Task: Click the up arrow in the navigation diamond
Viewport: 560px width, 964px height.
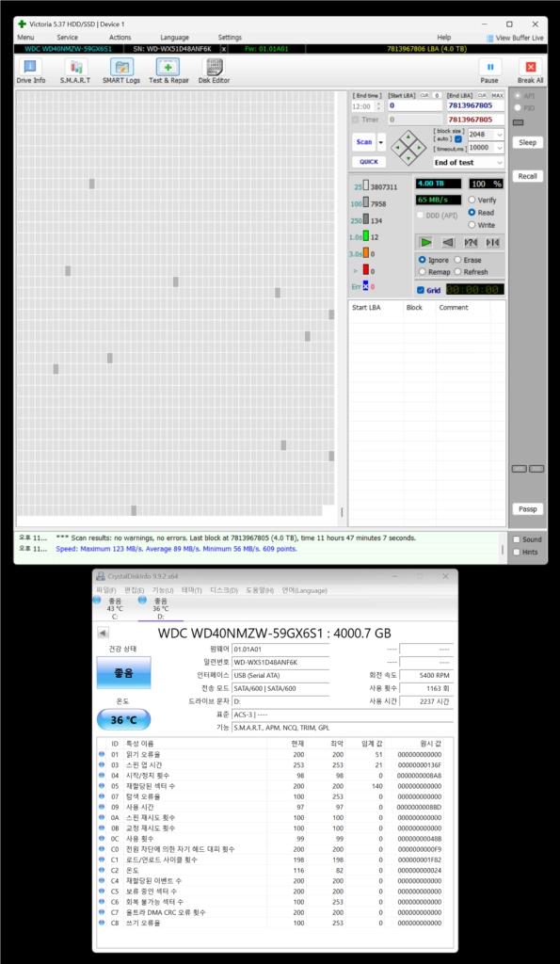Action: click(408, 137)
